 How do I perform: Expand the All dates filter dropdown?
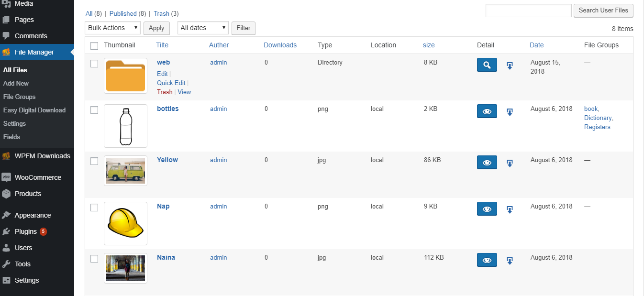[x=203, y=28]
